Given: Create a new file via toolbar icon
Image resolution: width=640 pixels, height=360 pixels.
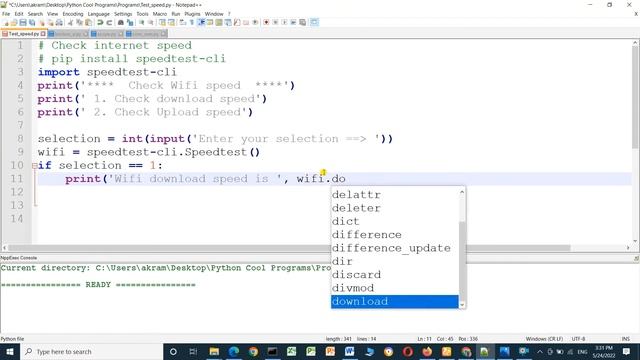Looking at the screenshot, I should pos(6,22).
